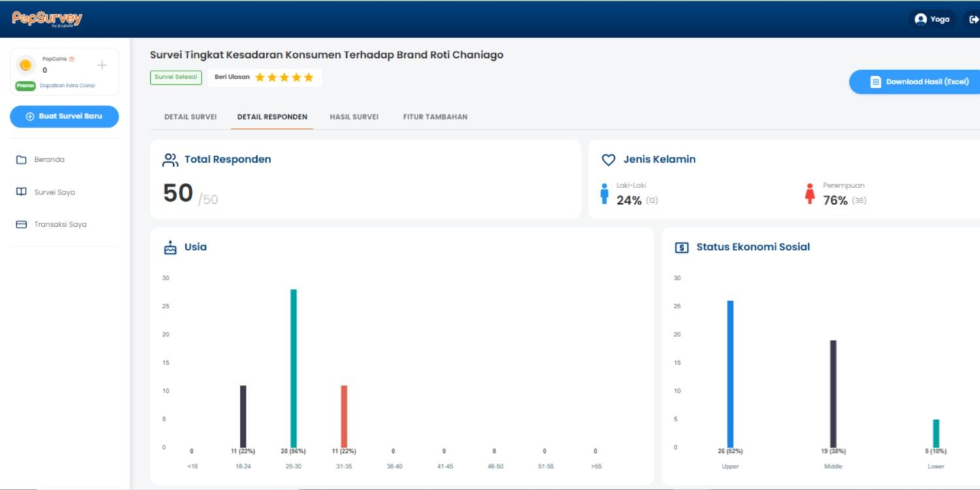Add PopCoins with the plus icon
Viewport: 980px width, 490px height.
click(x=102, y=65)
